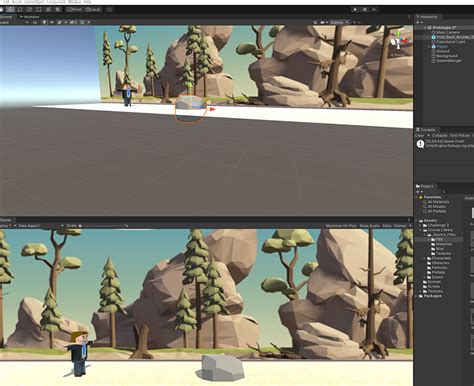
Task: Click the Project search field
Action: 457,192
